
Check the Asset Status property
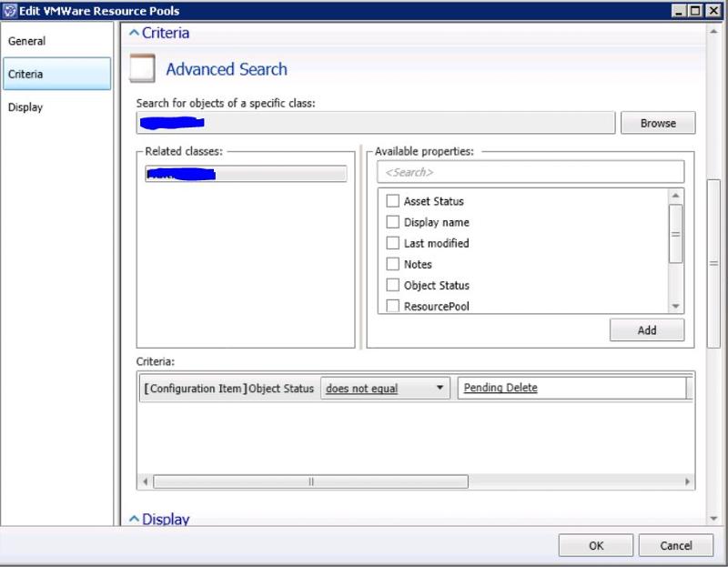[393, 201]
